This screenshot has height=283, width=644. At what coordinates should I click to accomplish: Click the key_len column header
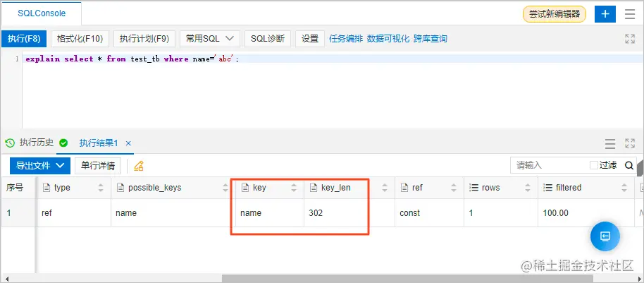(x=349, y=188)
